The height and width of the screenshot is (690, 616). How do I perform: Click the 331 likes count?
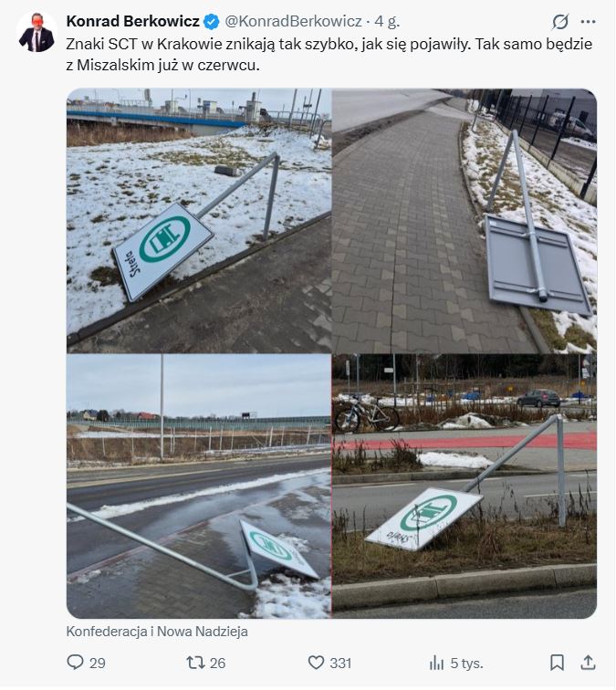pyautogui.click(x=340, y=663)
